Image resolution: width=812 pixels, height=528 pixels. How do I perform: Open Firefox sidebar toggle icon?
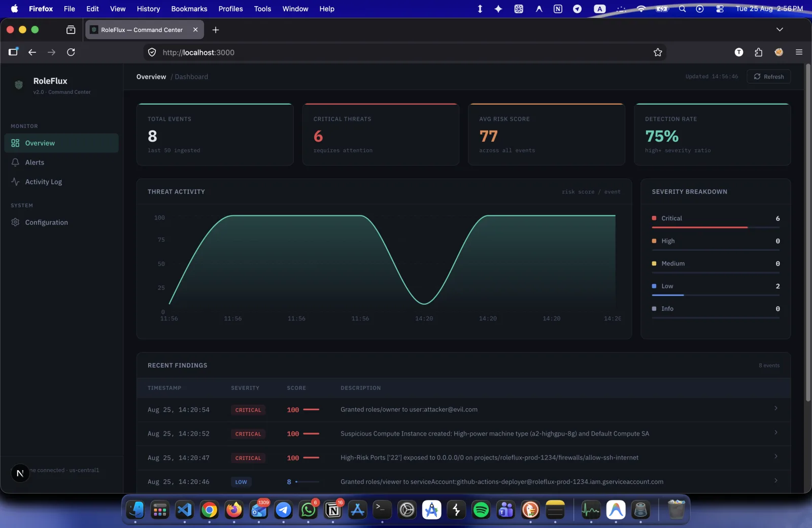[13, 52]
